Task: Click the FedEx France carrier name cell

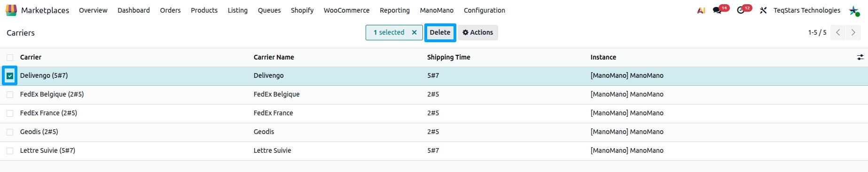Action: tap(273, 113)
